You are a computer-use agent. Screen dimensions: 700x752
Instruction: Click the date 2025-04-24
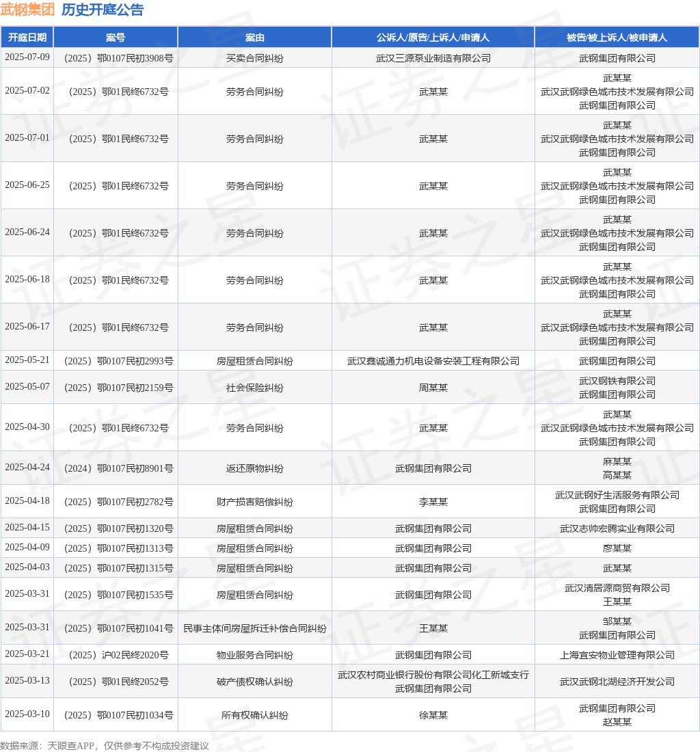click(x=27, y=467)
